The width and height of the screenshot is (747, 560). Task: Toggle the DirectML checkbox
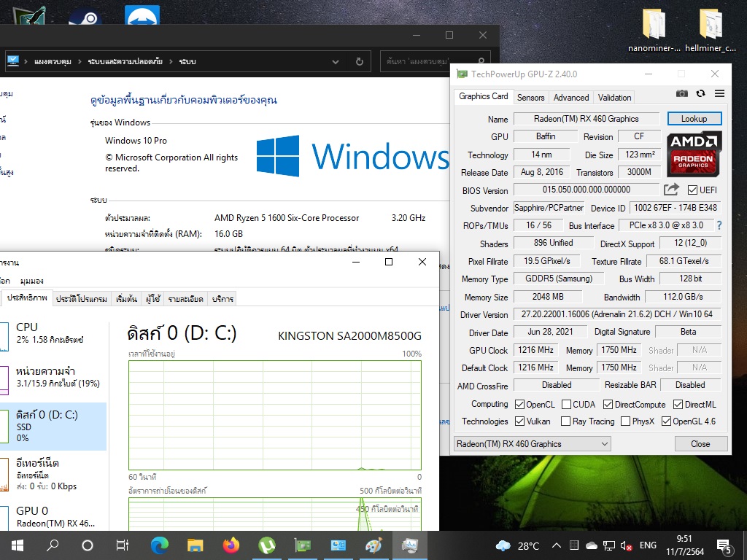coord(678,404)
